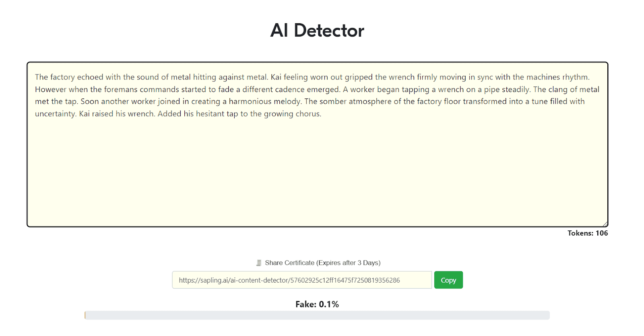This screenshot has width=644, height=336.
Task: Click the orange marker at progress bar start
Action: pyautogui.click(x=85, y=315)
